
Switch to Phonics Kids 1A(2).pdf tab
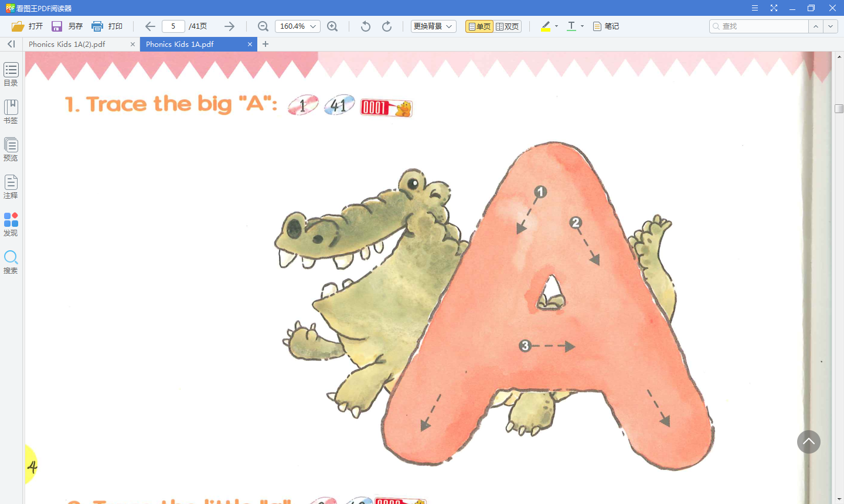(67, 44)
